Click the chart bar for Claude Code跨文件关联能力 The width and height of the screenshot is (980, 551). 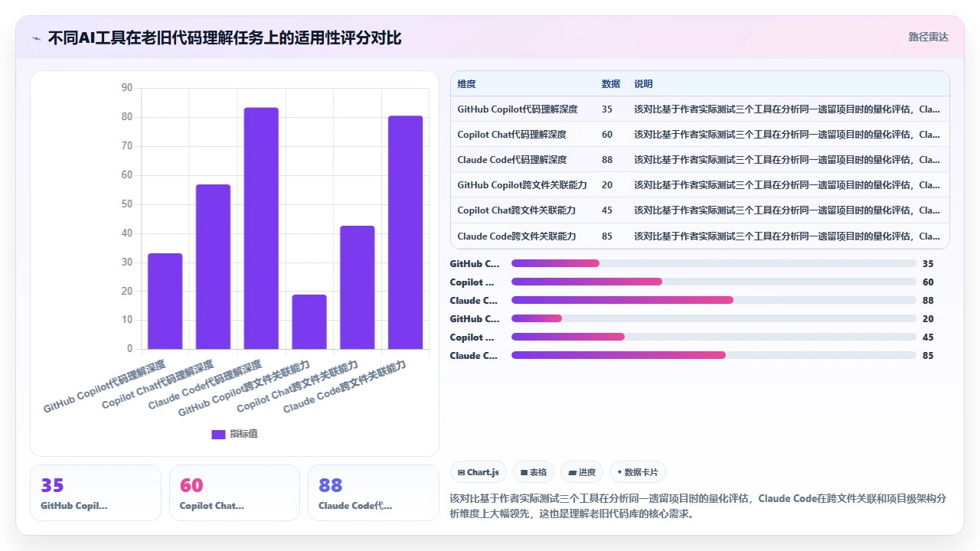coord(406,233)
